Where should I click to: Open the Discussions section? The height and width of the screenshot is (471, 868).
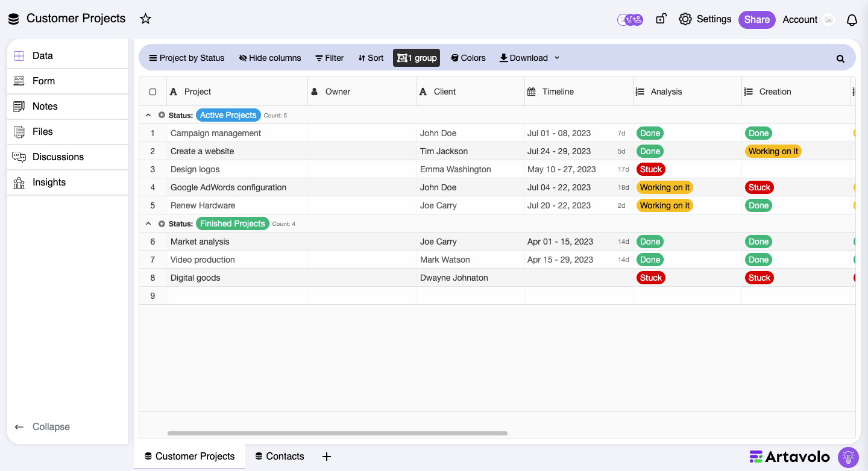pyautogui.click(x=68, y=157)
